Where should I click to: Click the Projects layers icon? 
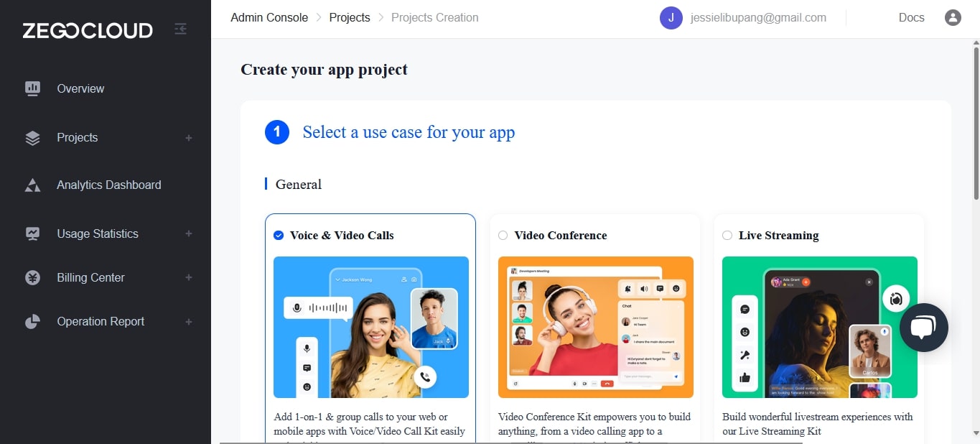click(x=32, y=138)
